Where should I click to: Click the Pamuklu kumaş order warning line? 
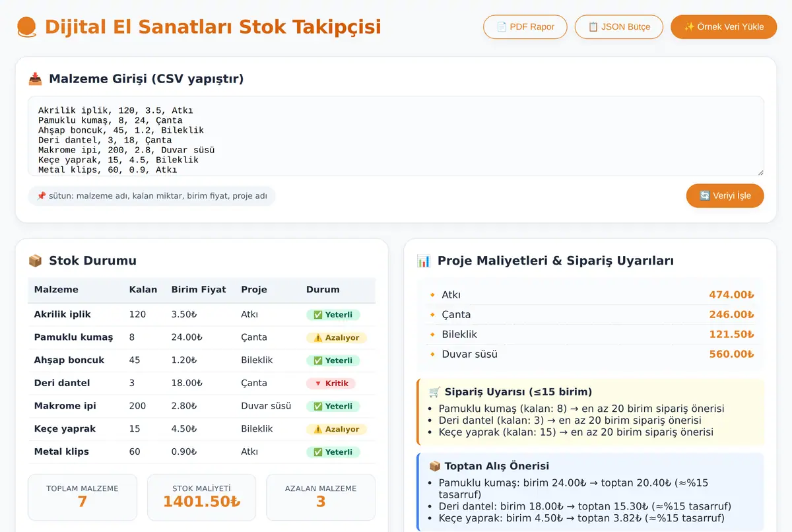[x=581, y=409]
